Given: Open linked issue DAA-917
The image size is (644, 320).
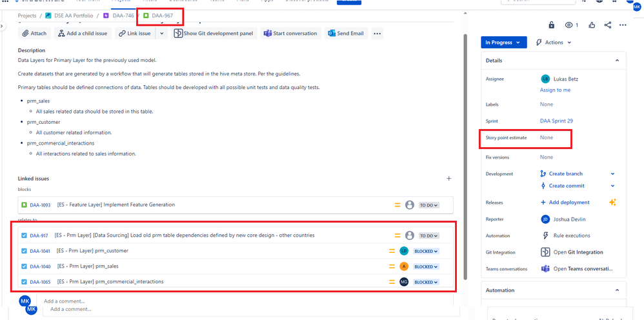Looking at the screenshot, I should click(x=39, y=235).
